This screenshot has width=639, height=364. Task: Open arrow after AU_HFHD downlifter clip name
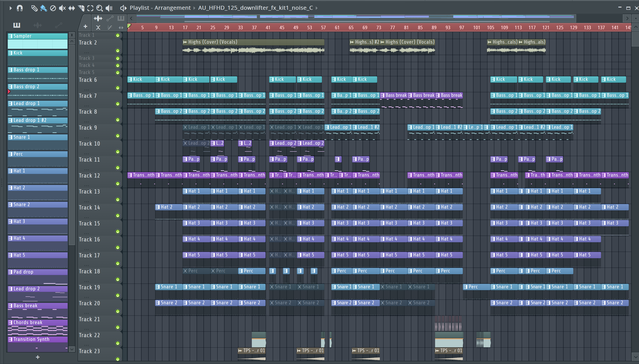[316, 8]
